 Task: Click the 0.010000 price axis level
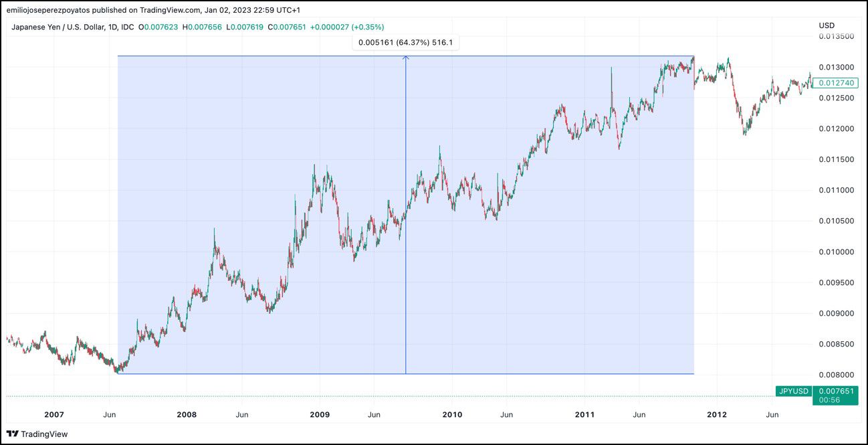coord(837,252)
